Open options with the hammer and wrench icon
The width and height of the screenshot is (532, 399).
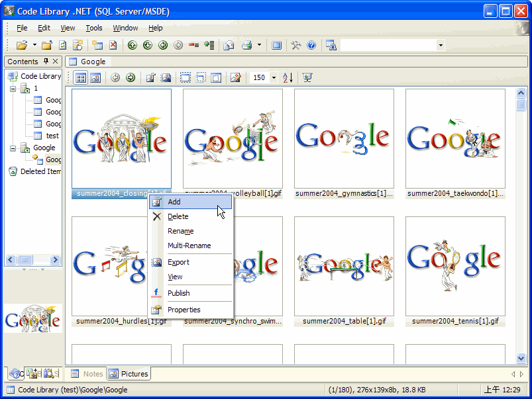(296, 45)
